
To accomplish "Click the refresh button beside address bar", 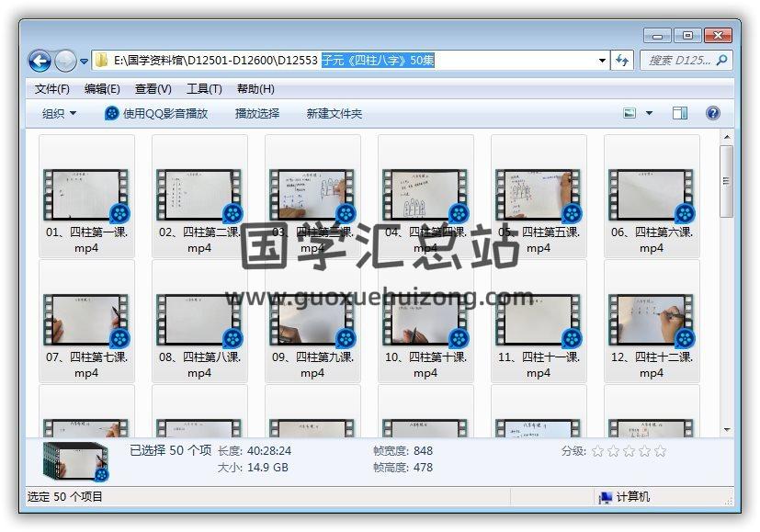I will [x=623, y=61].
